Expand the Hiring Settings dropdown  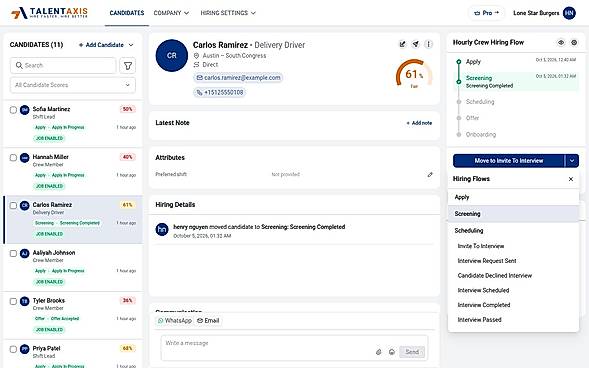pos(228,13)
